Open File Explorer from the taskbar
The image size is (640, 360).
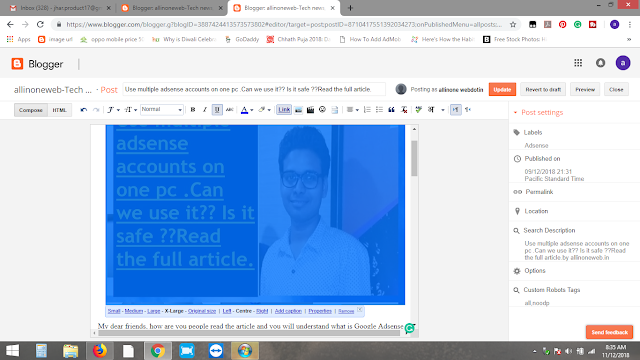tap(71, 351)
